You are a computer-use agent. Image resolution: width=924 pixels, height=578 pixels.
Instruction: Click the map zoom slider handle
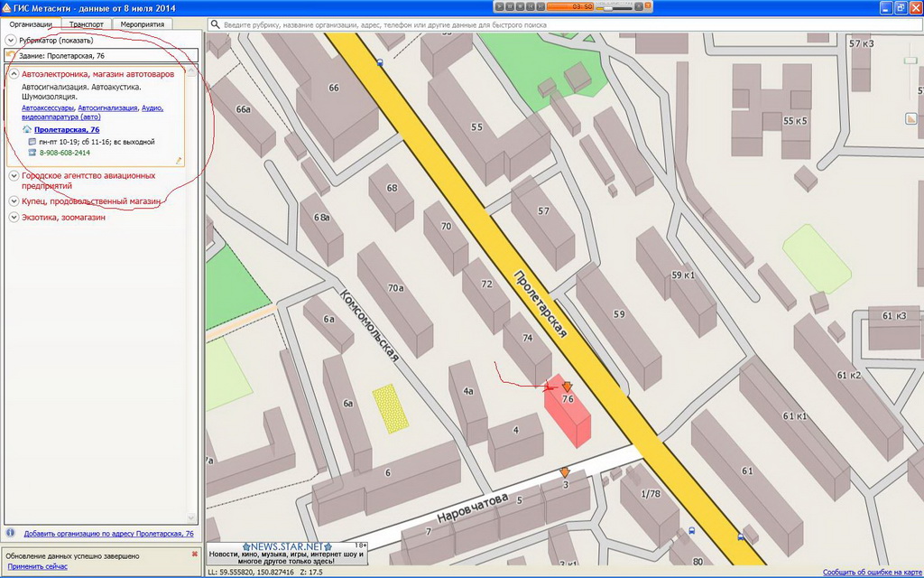pyautogui.click(x=910, y=61)
